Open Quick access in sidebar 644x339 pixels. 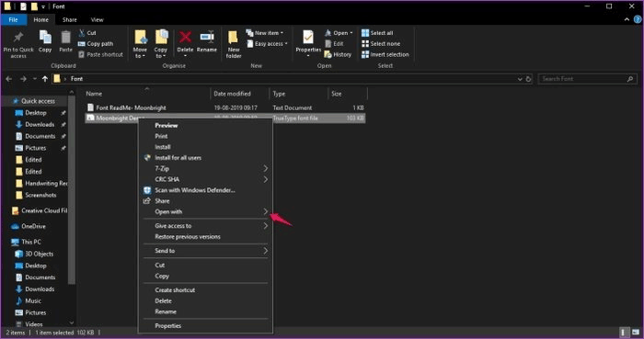(x=38, y=101)
